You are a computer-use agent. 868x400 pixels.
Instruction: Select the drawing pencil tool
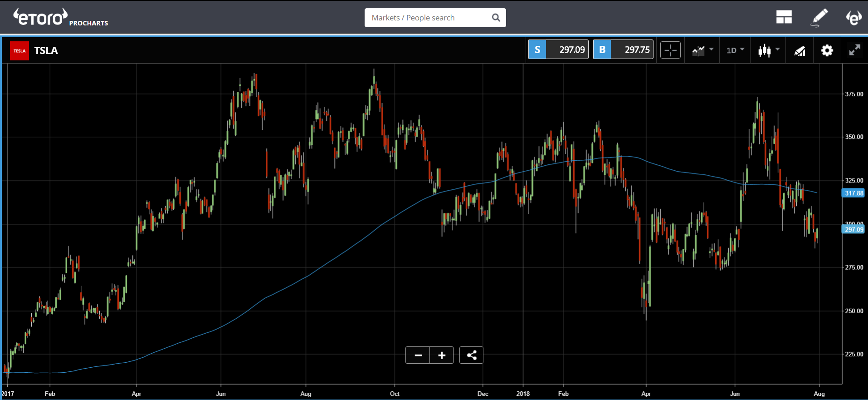(x=819, y=17)
